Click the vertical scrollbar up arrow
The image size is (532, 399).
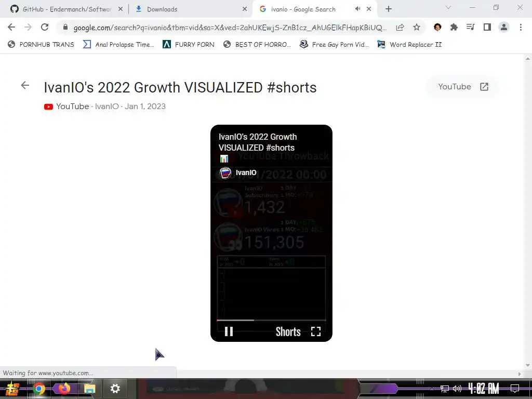(x=528, y=59)
